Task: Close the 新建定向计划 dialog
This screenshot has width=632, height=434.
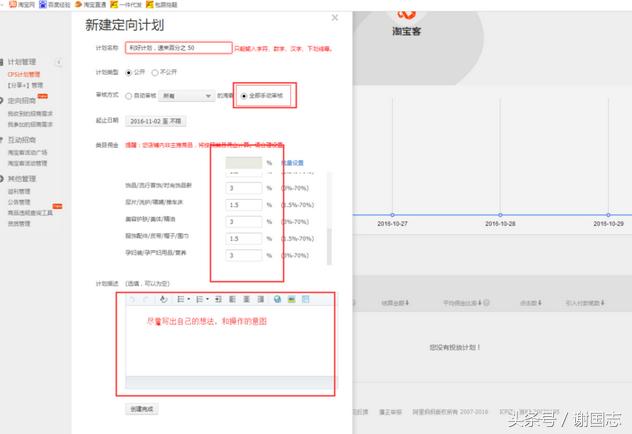Action: point(335,18)
